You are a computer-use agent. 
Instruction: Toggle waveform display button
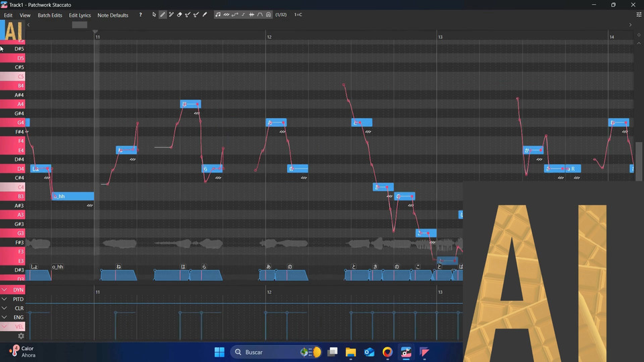click(x=252, y=15)
